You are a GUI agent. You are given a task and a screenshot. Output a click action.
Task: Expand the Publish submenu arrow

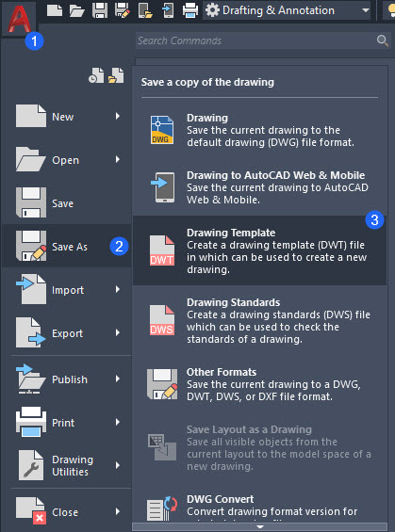(118, 379)
